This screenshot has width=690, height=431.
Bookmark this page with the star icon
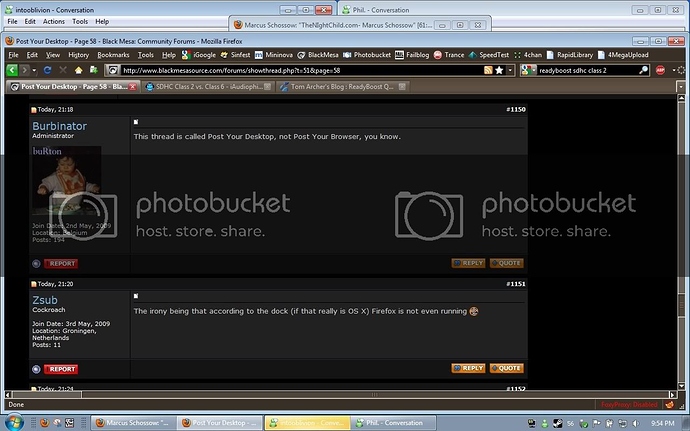click(499, 70)
